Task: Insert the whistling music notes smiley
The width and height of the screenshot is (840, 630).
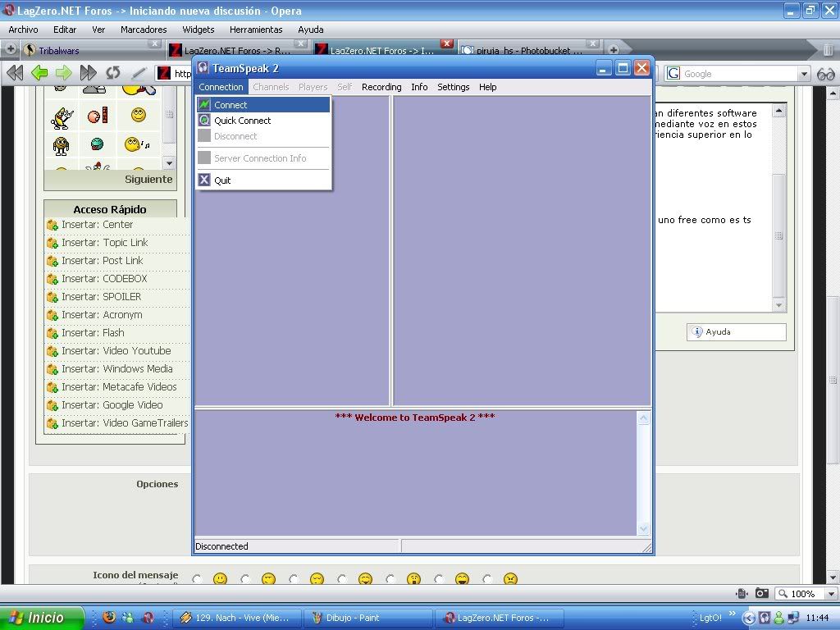Action: pyautogui.click(x=137, y=144)
